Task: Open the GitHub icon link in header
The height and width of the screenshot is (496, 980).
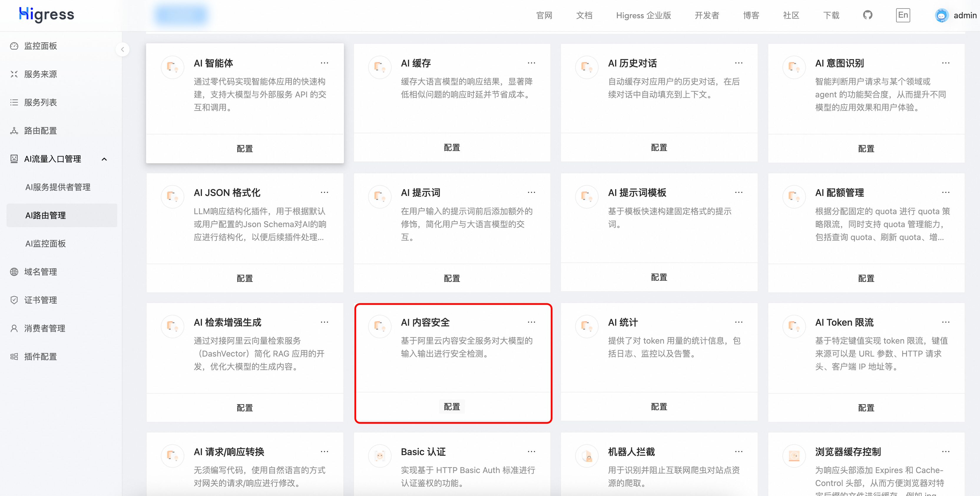Action: tap(868, 15)
